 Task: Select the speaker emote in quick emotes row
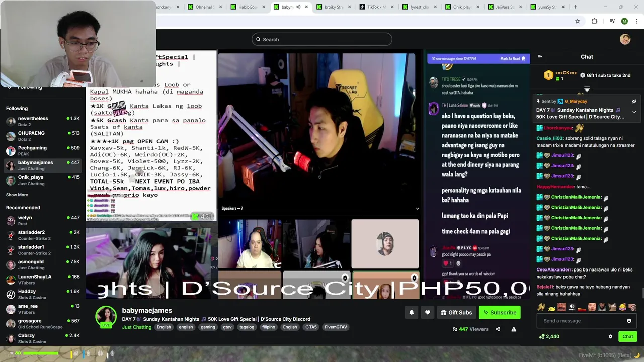[x=572, y=307]
